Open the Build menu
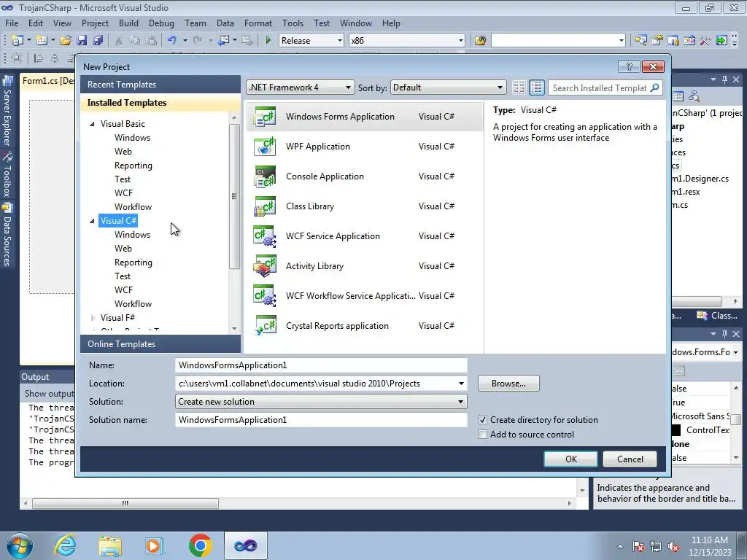 (x=128, y=23)
